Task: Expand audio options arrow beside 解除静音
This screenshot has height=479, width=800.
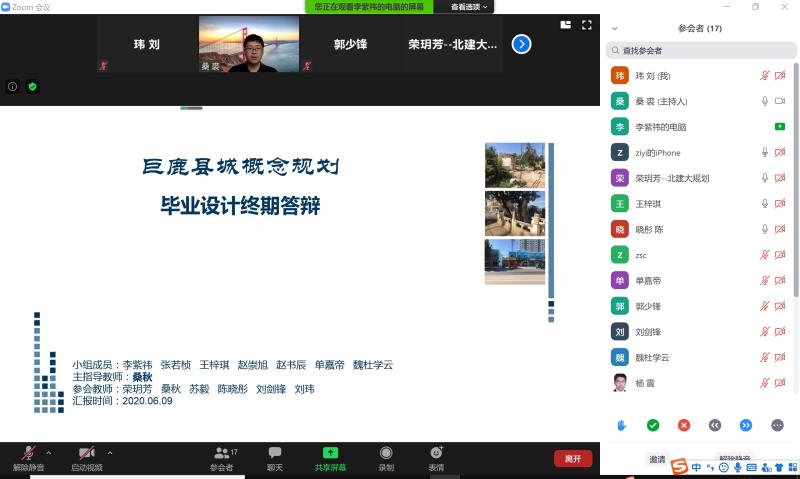Action: click(x=48, y=453)
